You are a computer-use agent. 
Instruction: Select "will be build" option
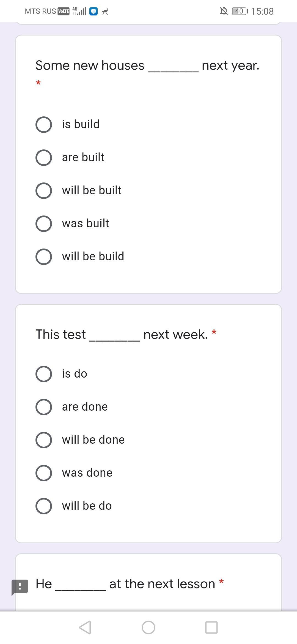pyautogui.click(x=44, y=256)
